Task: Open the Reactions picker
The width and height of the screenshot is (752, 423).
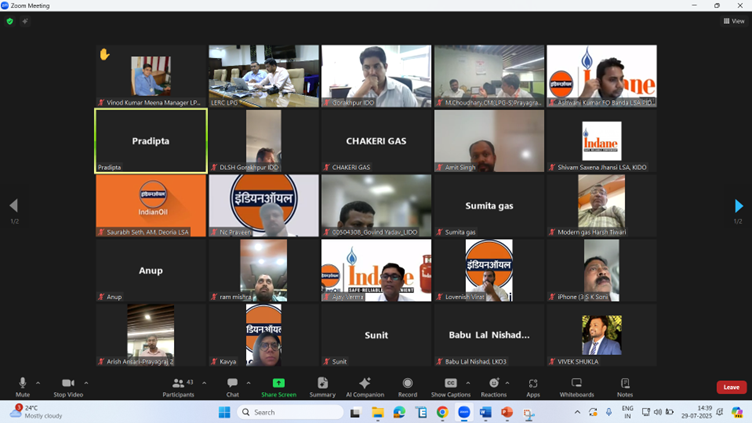Action: coord(493,385)
